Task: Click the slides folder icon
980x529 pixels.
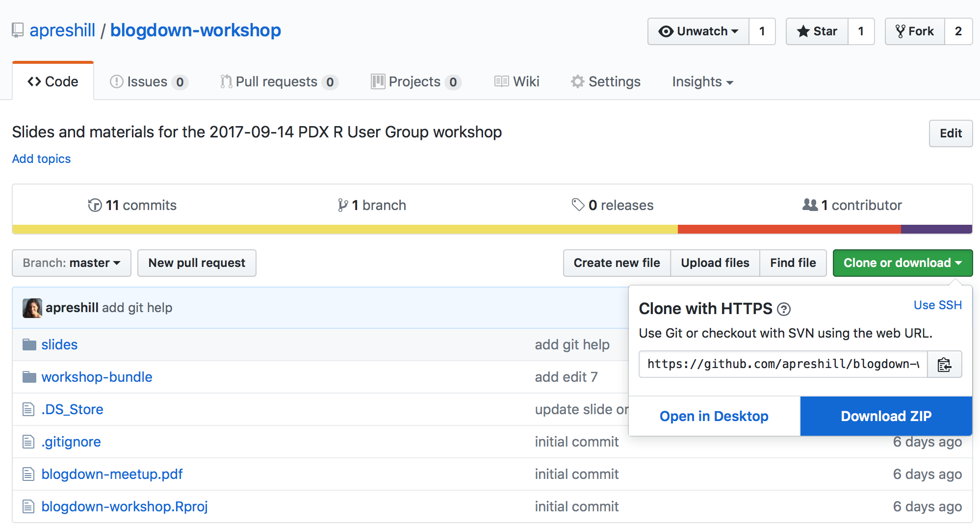Action: (29, 345)
